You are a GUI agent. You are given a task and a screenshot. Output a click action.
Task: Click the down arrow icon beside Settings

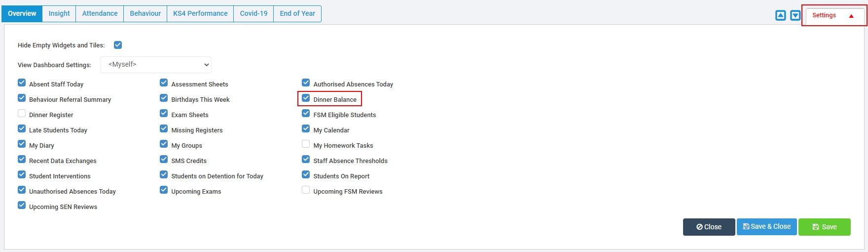tap(795, 16)
